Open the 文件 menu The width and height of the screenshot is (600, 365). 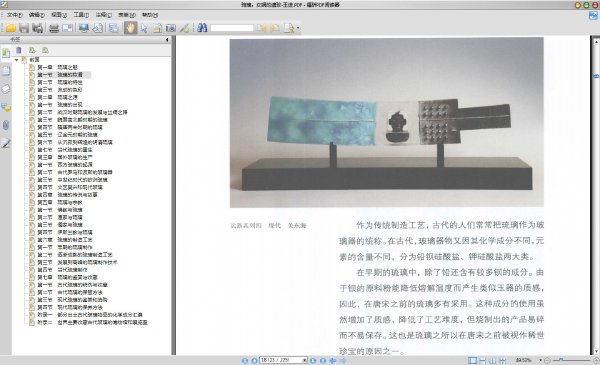15,15
